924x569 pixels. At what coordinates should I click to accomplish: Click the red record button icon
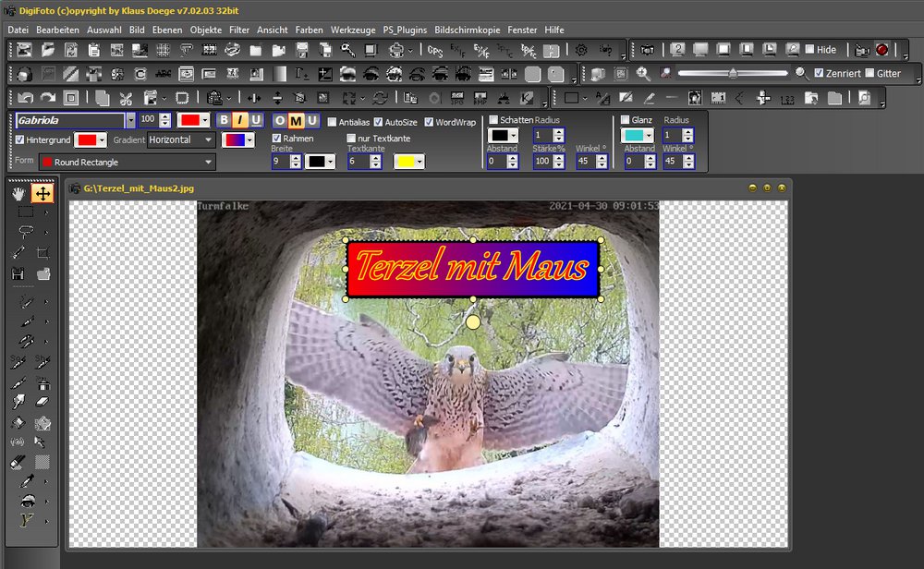click(x=881, y=50)
